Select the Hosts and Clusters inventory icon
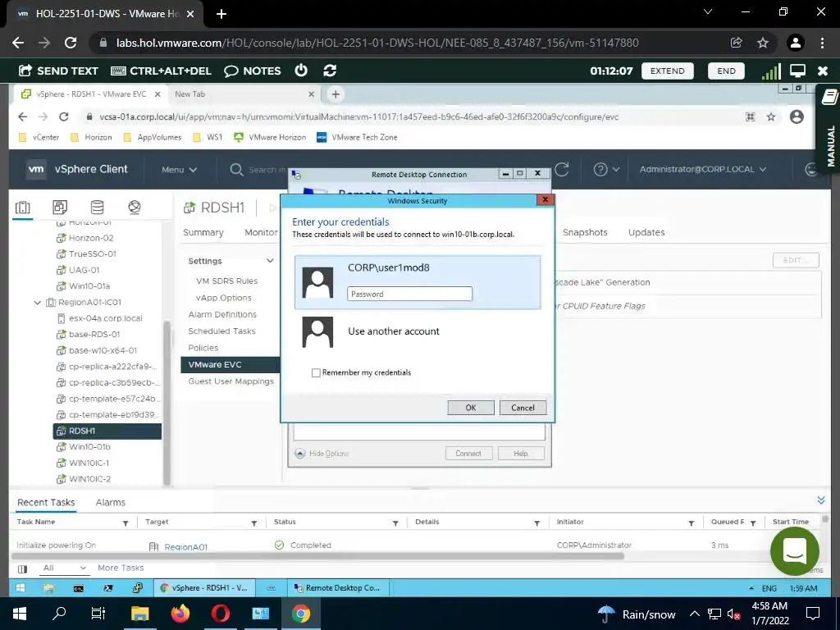The width and height of the screenshot is (840, 630). tap(22, 208)
